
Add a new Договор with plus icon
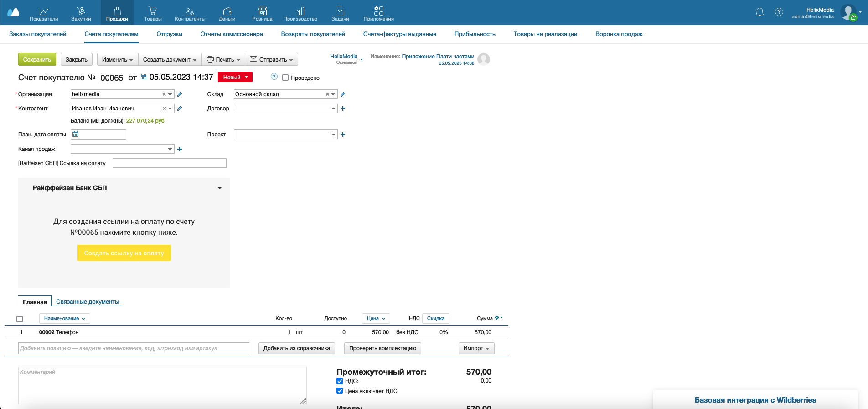pos(343,109)
